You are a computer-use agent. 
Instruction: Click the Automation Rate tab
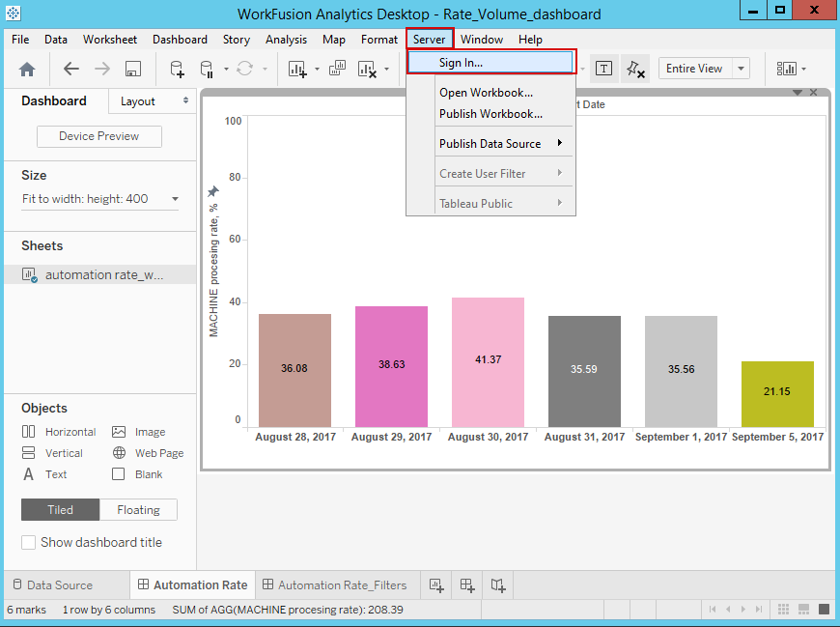[193, 585]
